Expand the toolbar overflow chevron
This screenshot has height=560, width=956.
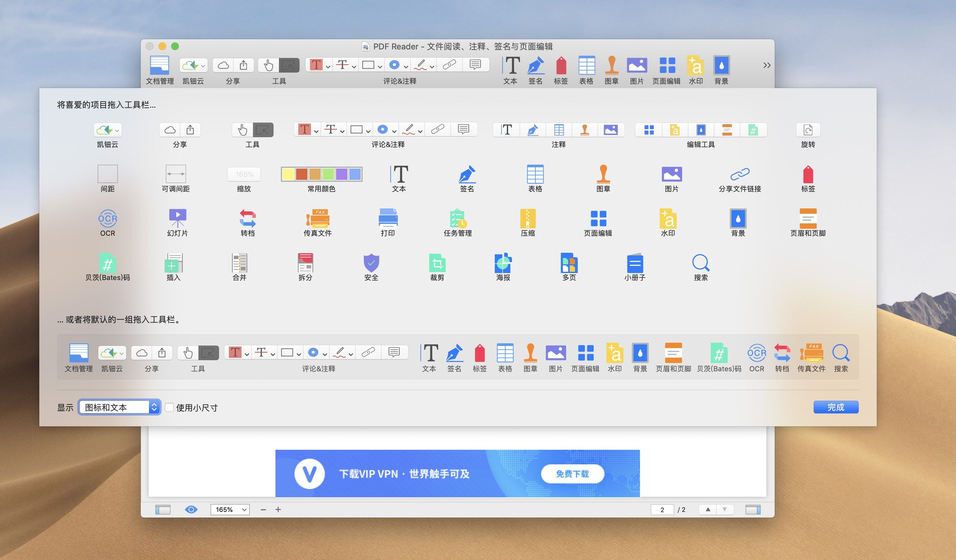(x=767, y=65)
